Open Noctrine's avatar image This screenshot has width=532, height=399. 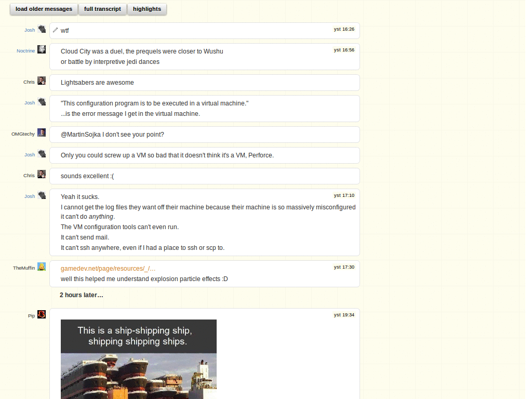tap(42, 49)
